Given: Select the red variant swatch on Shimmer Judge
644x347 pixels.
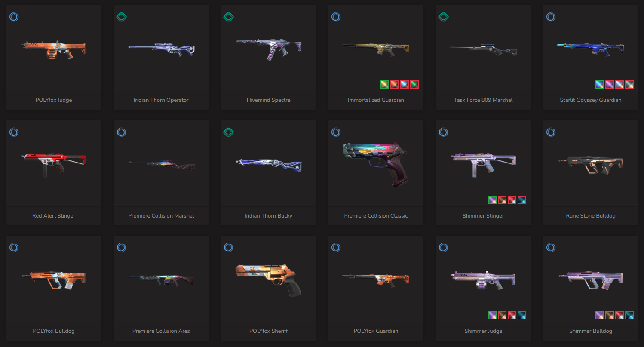Looking at the screenshot, I should click(512, 315).
